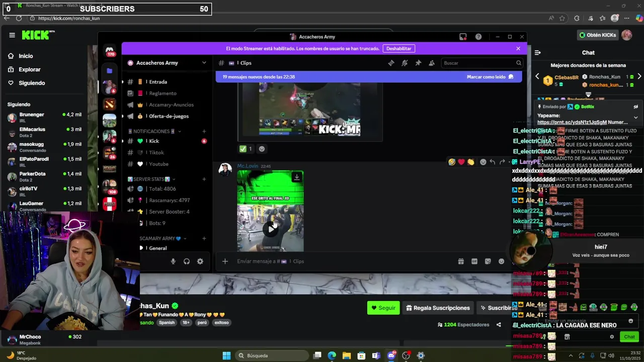Open GIF picker in Discord message bar
The width and height of the screenshot is (644, 362).
(x=474, y=261)
